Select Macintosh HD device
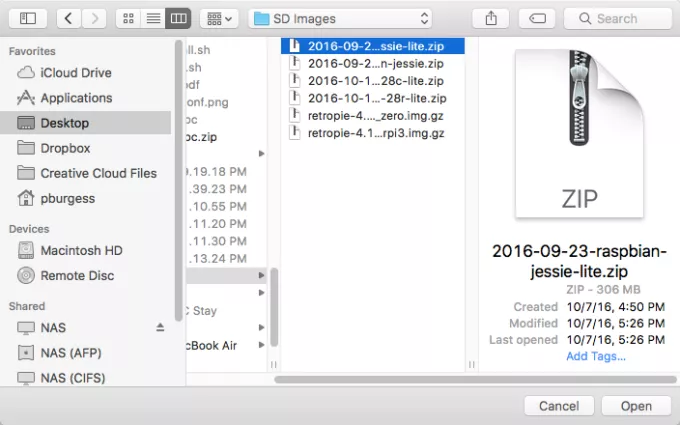The image size is (680, 425). pos(81,250)
